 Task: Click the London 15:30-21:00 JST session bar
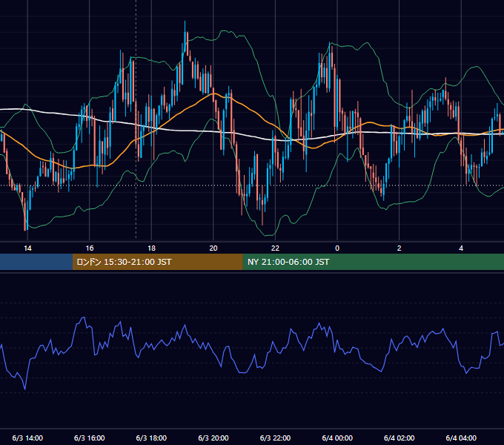(157, 262)
